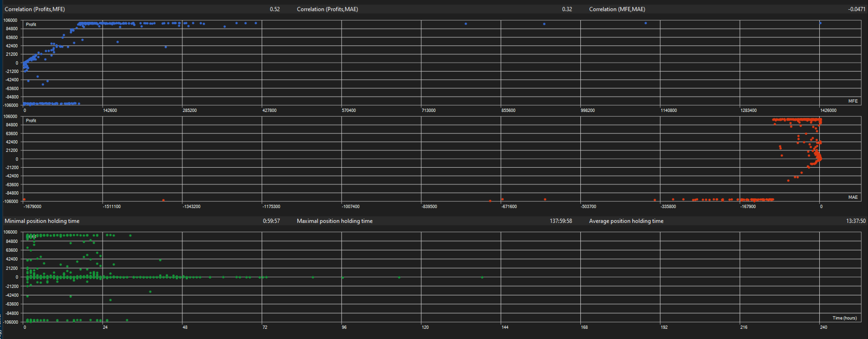Click the Time (hours) axis title
Image resolution: width=868 pixels, height=339 pixels.
pyautogui.click(x=844, y=318)
